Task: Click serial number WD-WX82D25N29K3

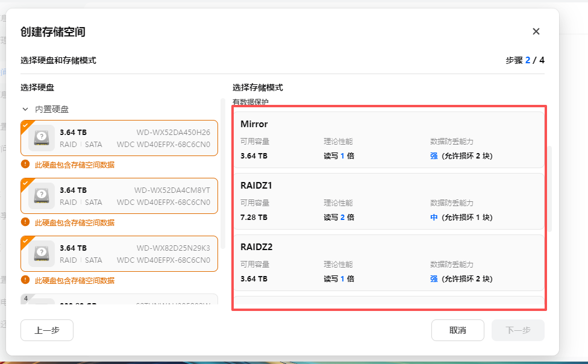Action: click(x=174, y=248)
